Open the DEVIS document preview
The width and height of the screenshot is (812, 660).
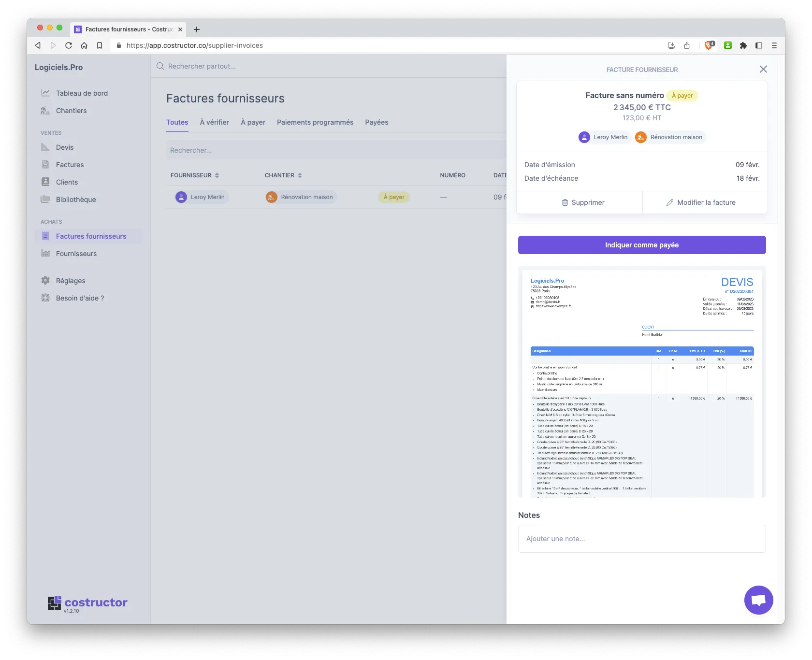click(x=642, y=382)
